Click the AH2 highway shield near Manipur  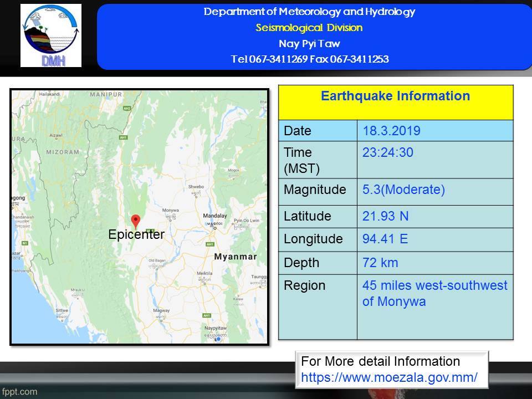pyautogui.click(x=127, y=108)
